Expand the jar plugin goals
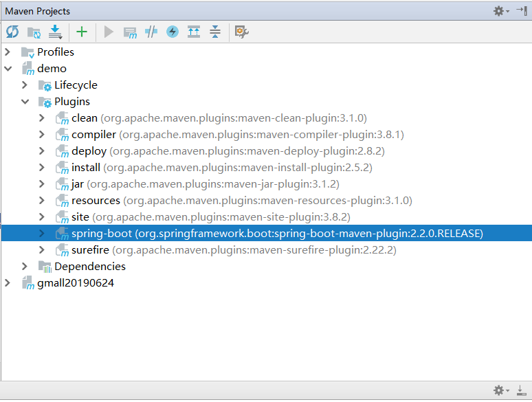 coord(42,184)
